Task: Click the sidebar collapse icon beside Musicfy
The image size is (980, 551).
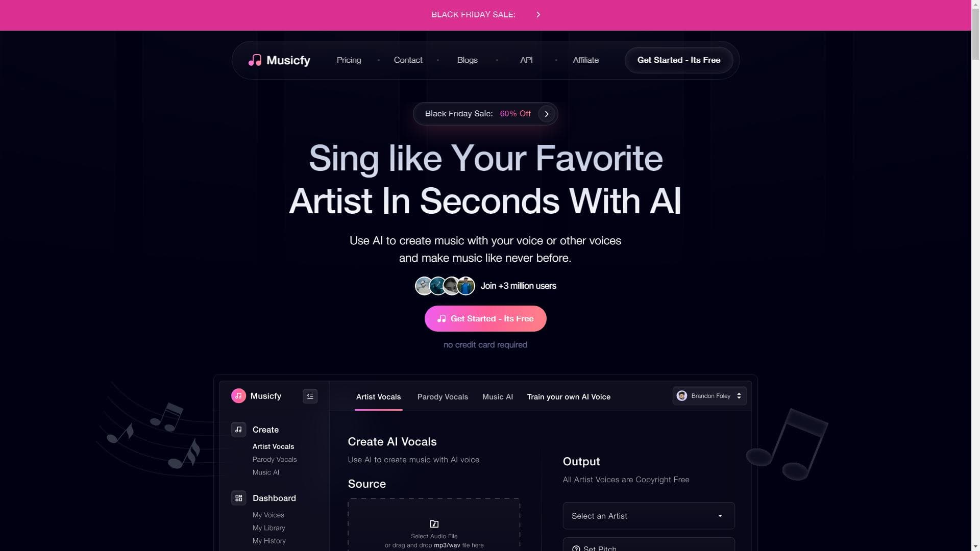Action: click(x=310, y=396)
